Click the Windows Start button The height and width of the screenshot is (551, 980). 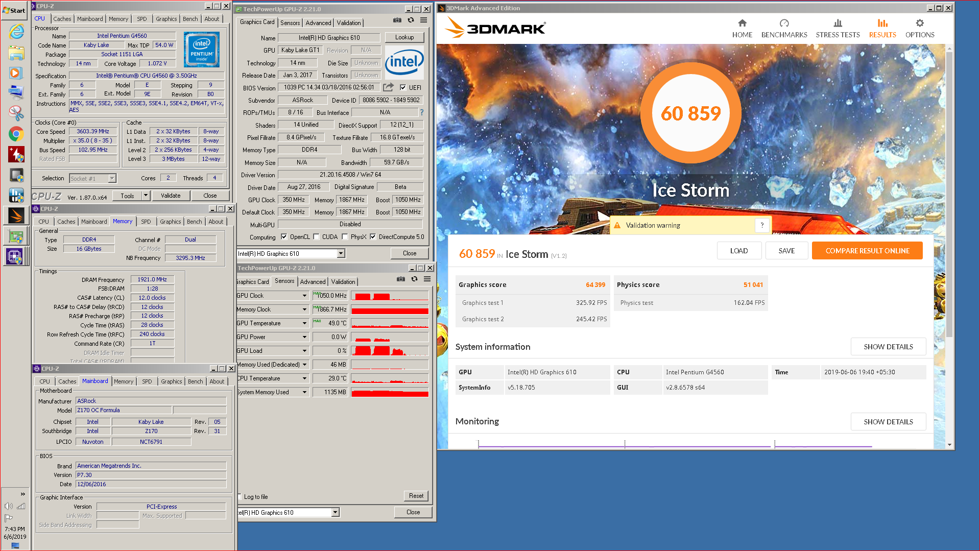click(x=14, y=10)
